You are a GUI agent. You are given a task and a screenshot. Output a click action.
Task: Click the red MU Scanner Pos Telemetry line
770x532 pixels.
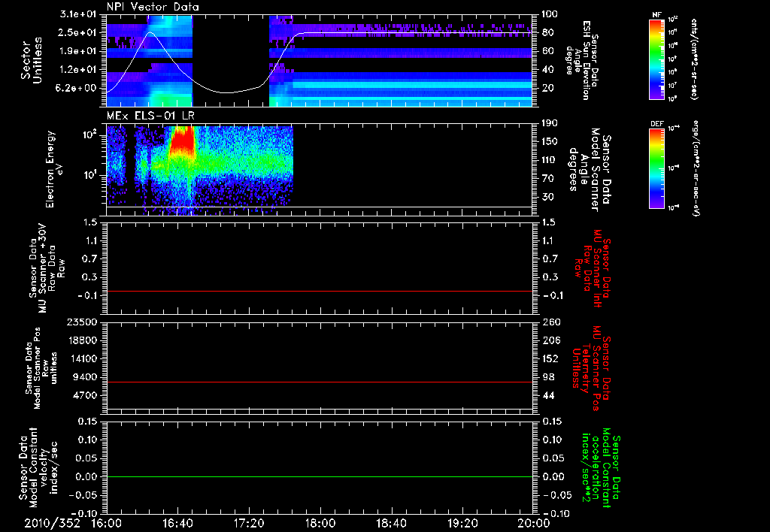[x=320, y=382]
